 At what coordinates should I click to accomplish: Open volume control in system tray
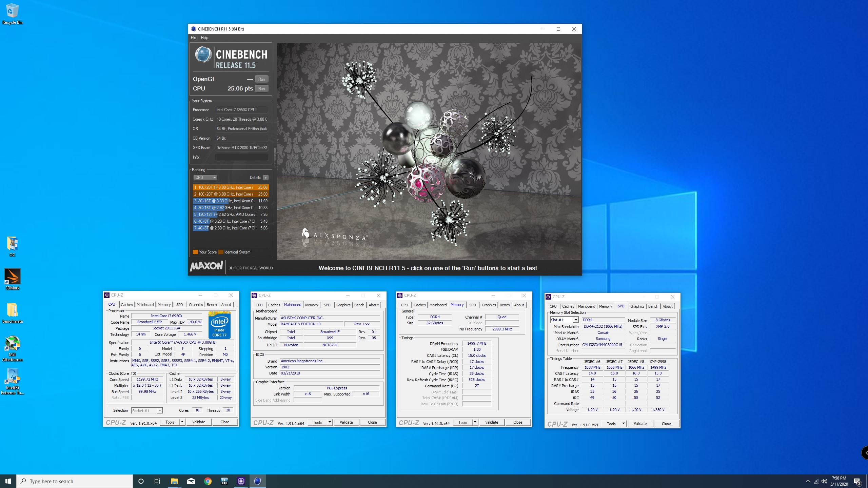coord(824,481)
